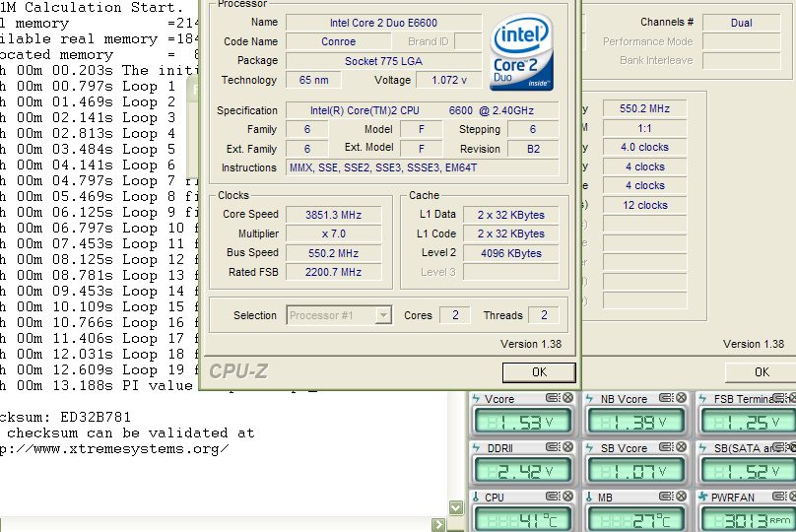Click the thermometer icon beside MB label
Viewport: 796px width, 532px height.
click(x=589, y=497)
